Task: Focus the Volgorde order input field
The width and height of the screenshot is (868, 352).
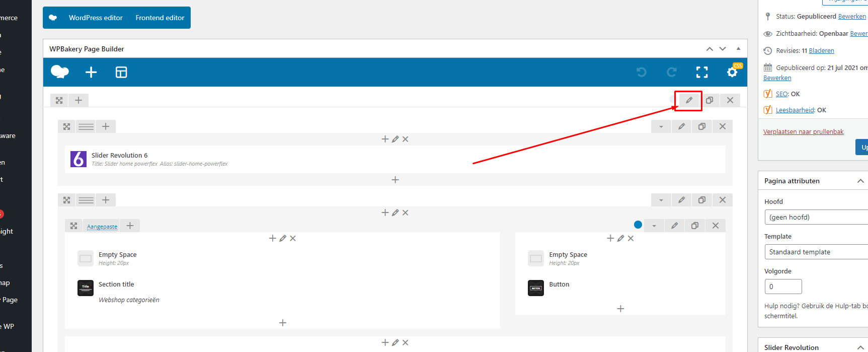Action: pyautogui.click(x=783, y=287)
